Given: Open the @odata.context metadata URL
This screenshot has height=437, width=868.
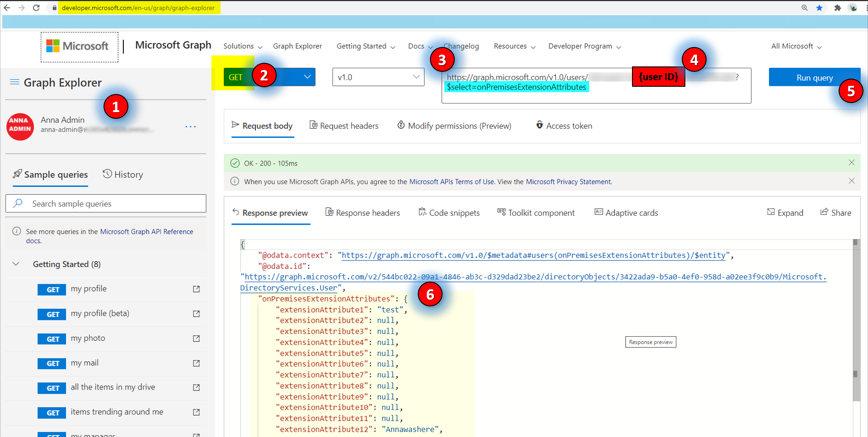Looking at the screenshot, I should coord(533,255).
